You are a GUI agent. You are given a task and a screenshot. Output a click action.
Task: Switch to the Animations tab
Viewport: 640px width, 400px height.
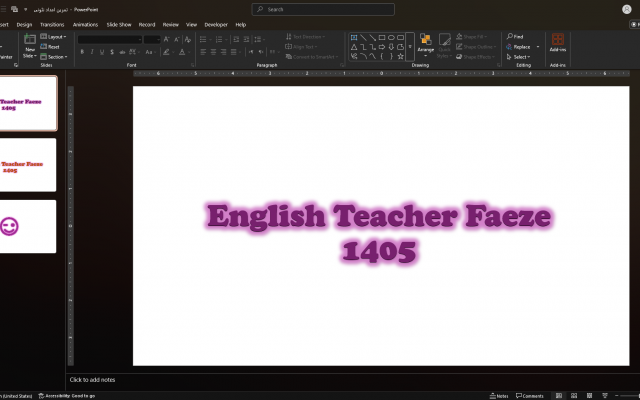84,24
